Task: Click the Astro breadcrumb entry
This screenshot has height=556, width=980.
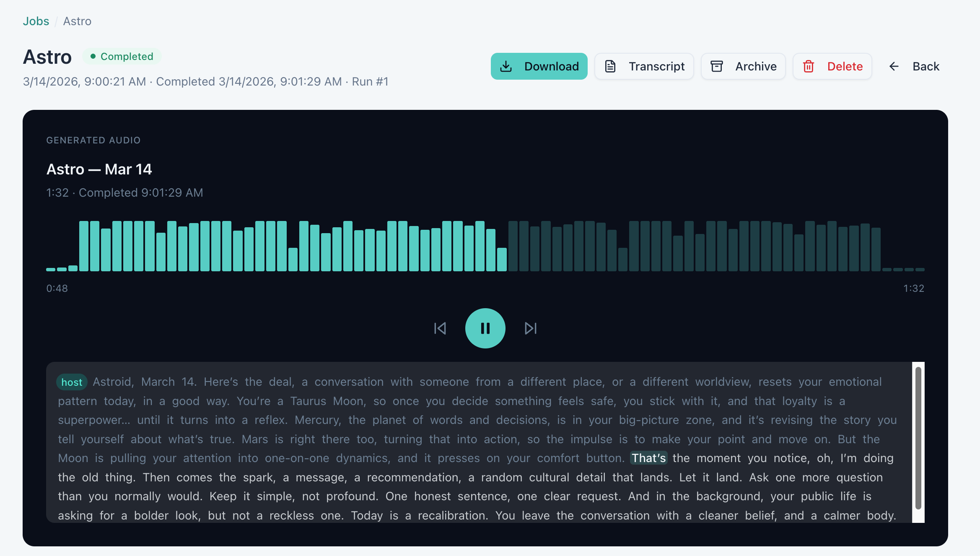Action: point(77,21)
